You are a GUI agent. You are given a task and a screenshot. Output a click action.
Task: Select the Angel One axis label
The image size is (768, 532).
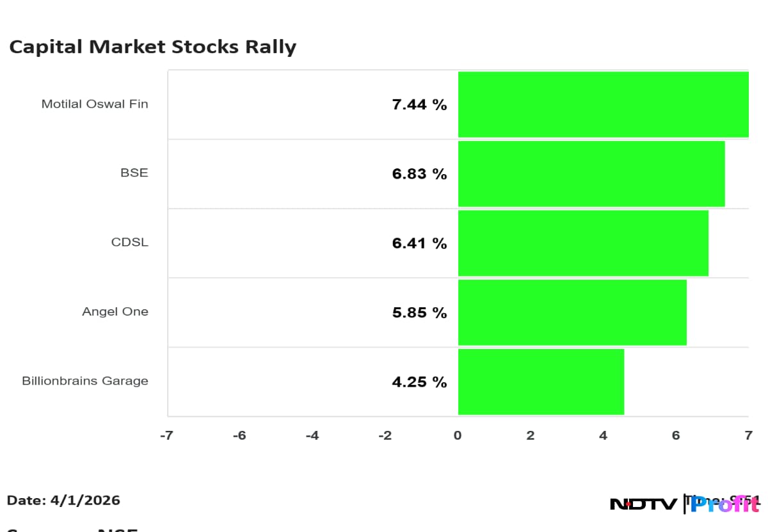pos(115,312)
